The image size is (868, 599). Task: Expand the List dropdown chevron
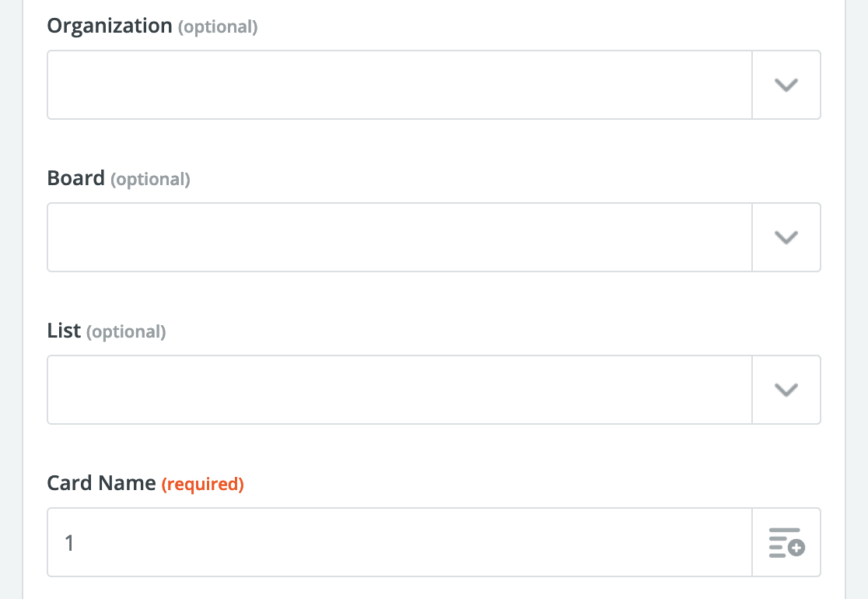click(786, 390)
